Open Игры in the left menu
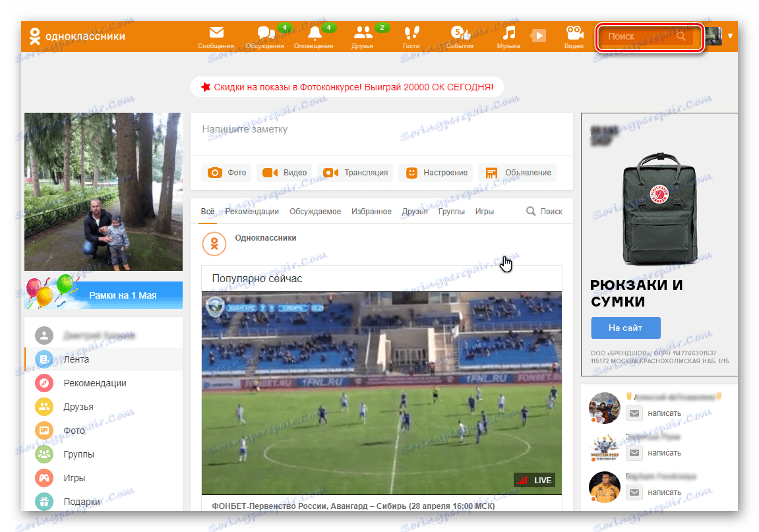Viewport: 759px width, 532px height. click(x=104, y=478)
